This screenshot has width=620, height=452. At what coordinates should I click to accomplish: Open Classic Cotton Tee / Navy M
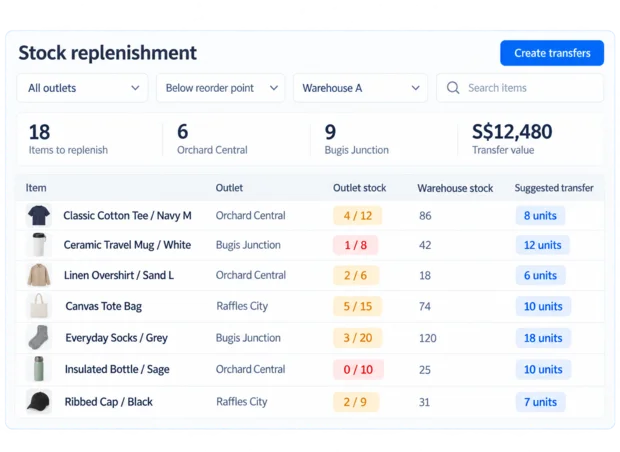coord(127,216)
